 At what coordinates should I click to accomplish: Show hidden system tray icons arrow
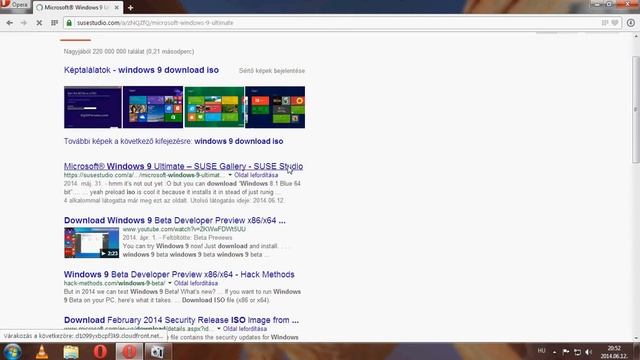[554, 352]
